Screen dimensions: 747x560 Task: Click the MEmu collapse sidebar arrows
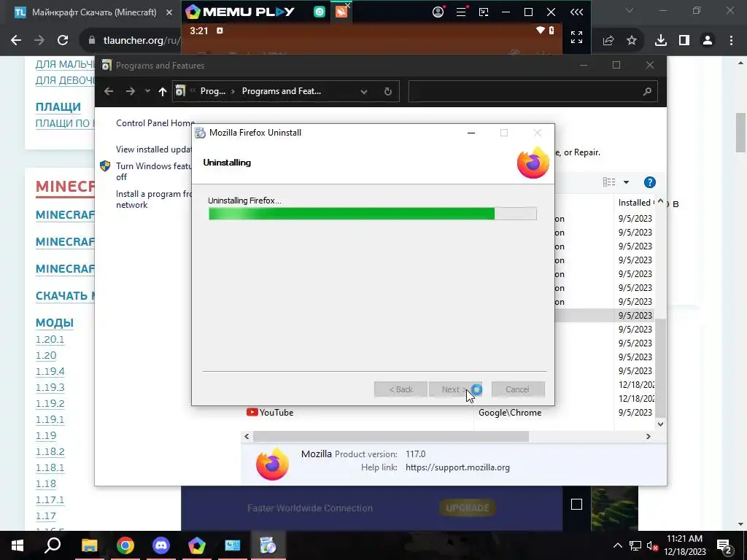pos(576,12)
